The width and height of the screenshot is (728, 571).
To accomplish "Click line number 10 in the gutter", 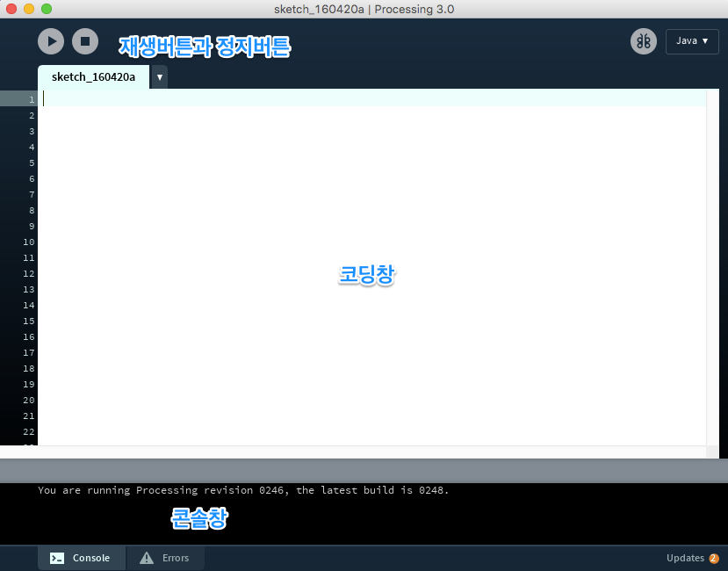I will tap(29, 242).
